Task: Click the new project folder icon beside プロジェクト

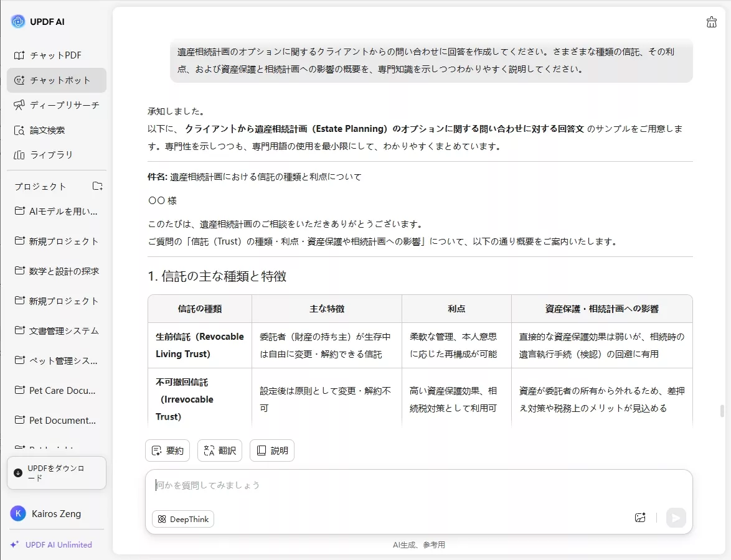Action: point(97,186)
